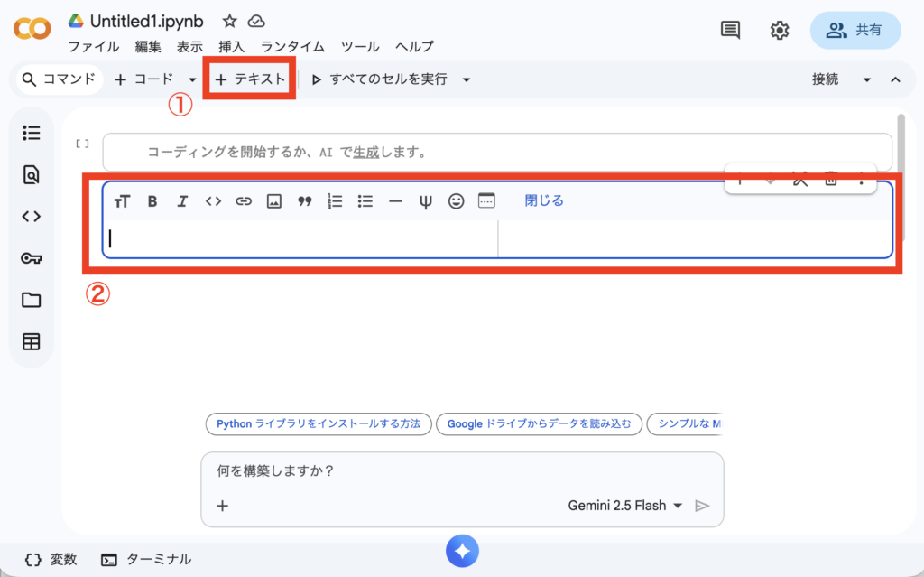
Task: Expand the code insert dropdown arrow
Action: click(192, 79)
